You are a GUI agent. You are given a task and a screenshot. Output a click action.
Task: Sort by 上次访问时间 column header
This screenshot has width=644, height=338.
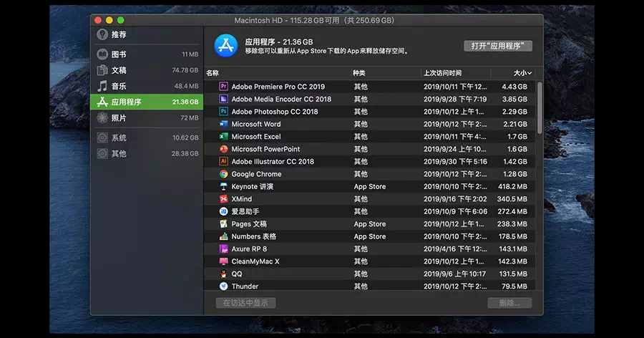coord(443,73)
